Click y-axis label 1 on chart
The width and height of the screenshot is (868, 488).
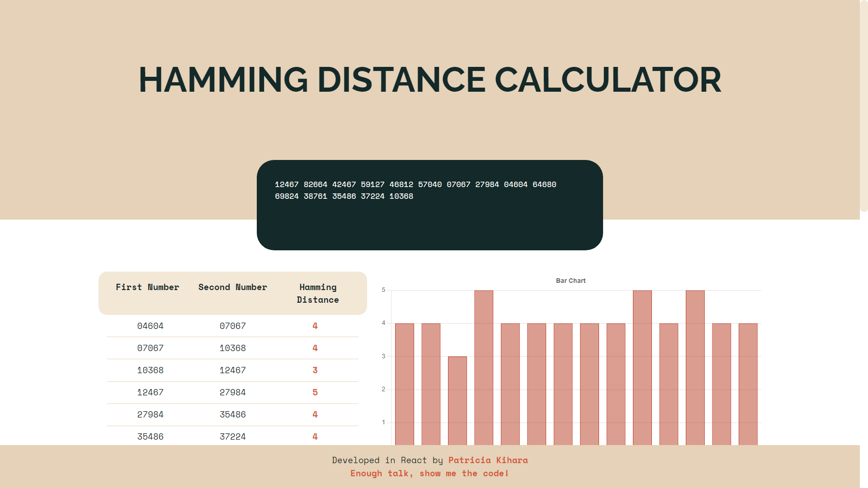[383, 422]
